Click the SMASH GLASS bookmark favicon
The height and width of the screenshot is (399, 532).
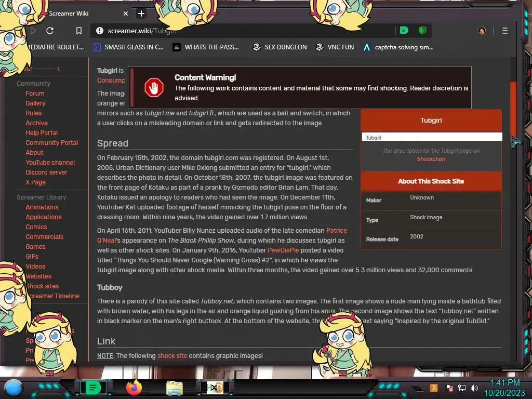tap(97, 47)
